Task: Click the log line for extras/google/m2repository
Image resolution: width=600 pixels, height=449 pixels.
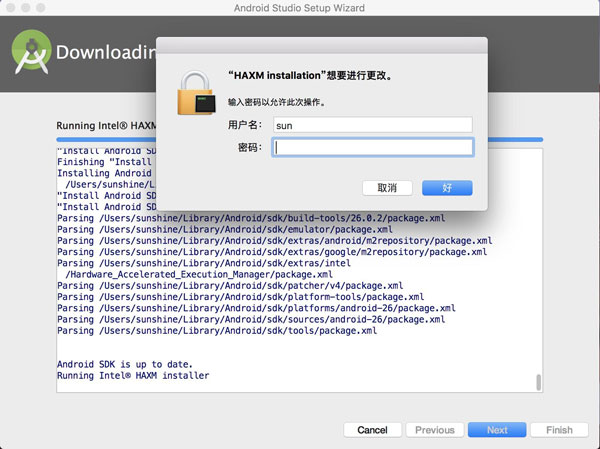Action: click(x=272, y=252)
